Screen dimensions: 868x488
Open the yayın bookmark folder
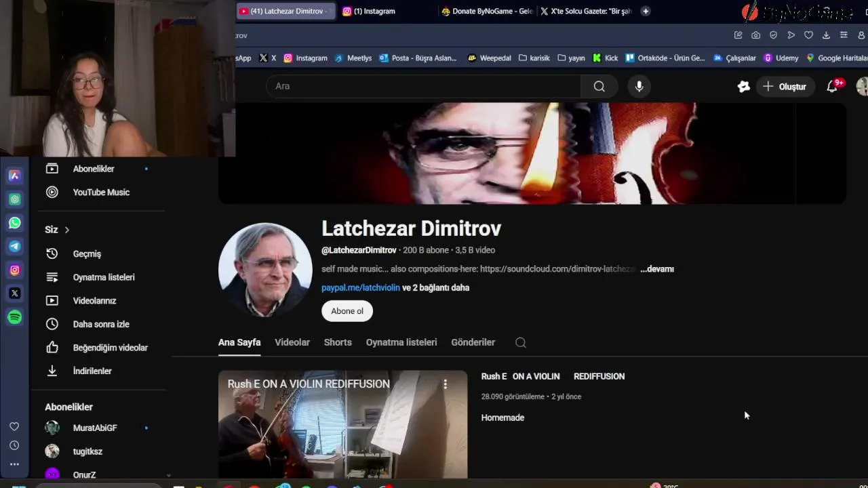coord(571,58)
